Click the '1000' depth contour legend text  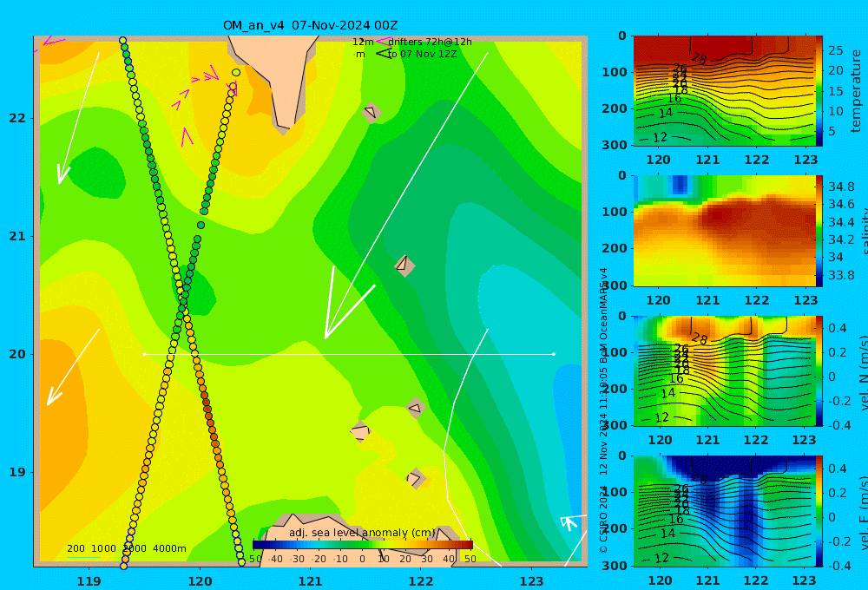[103, 548]
